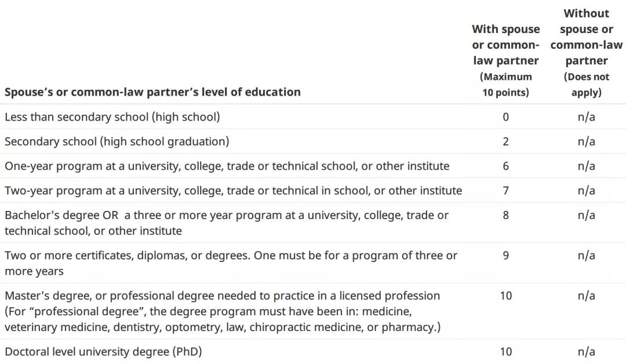The height and width of the screenshot is (364, 626).
Task: Click the Two-year program row label
Action: click(x=233, y=190)
